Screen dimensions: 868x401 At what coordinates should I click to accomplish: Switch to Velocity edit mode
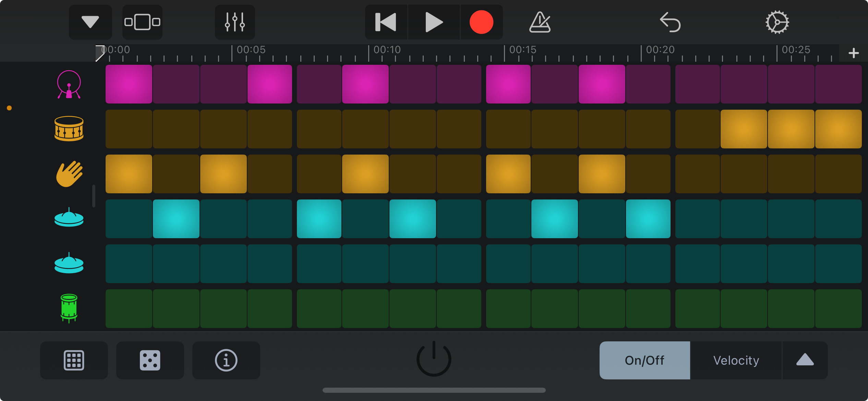point(736,360)
